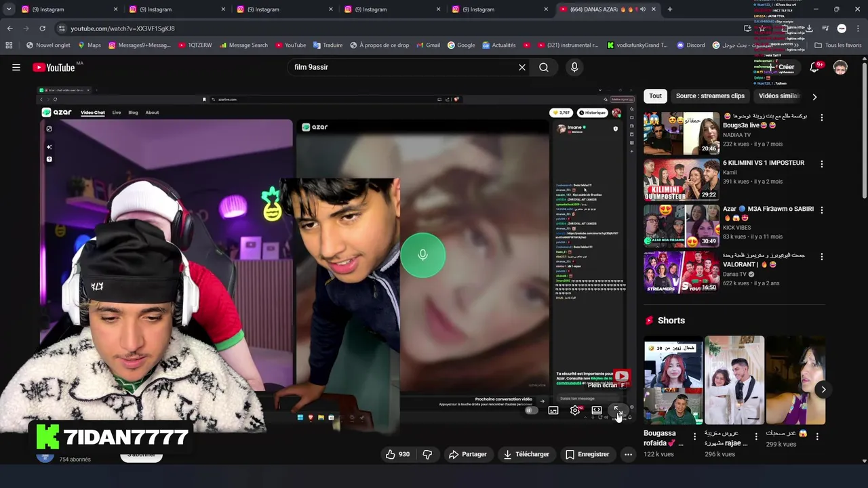Open the 'Bougassa rofaida' short

(673, 380)
